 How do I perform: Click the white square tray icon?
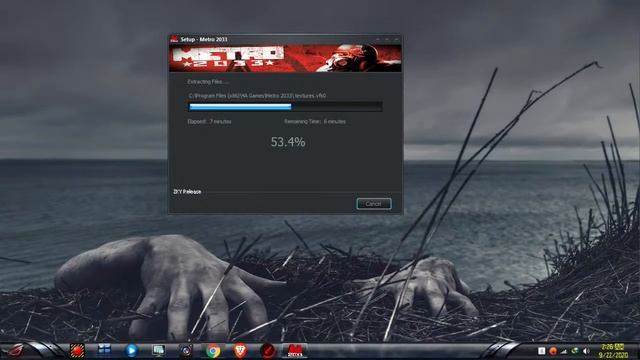541,351
